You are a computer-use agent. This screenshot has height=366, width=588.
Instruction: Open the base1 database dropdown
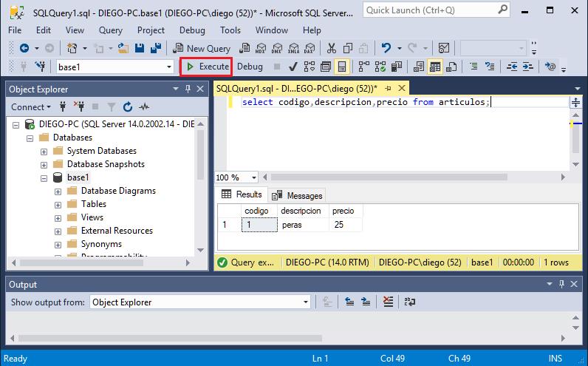(x=169, y=67)
